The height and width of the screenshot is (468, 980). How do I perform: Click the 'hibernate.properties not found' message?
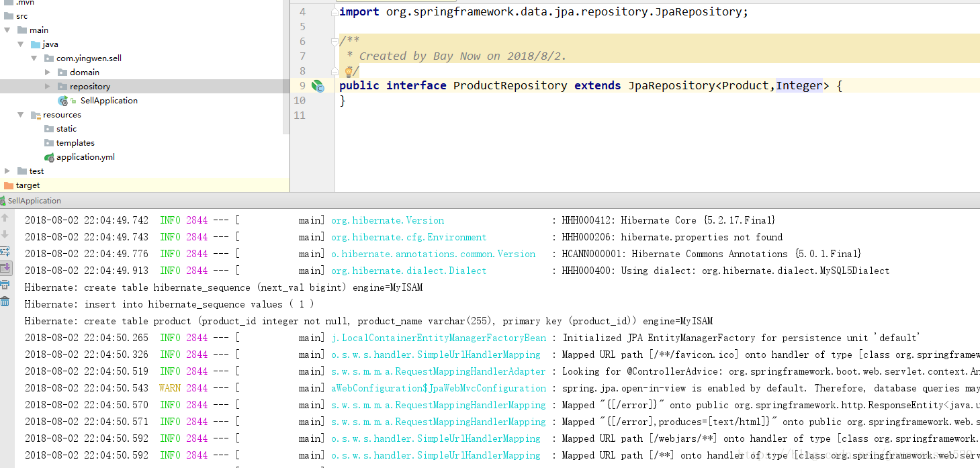pyautogui.click(x=672, y=237)
